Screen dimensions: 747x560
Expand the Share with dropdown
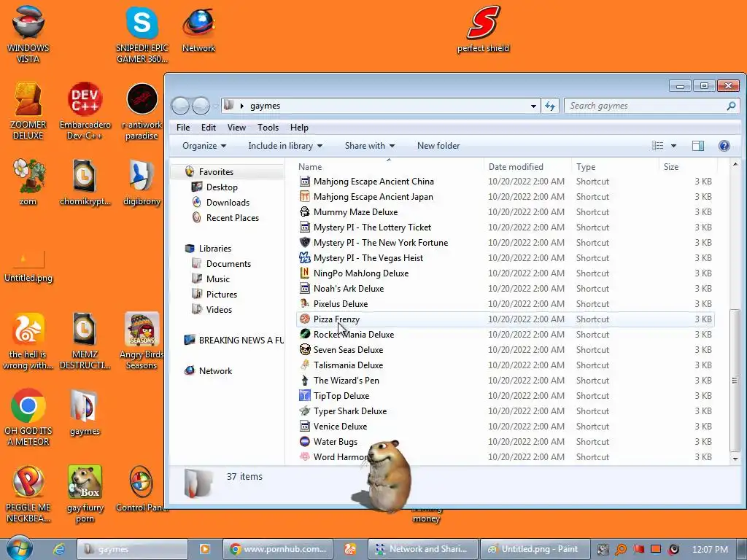click(x=370, y=146)
